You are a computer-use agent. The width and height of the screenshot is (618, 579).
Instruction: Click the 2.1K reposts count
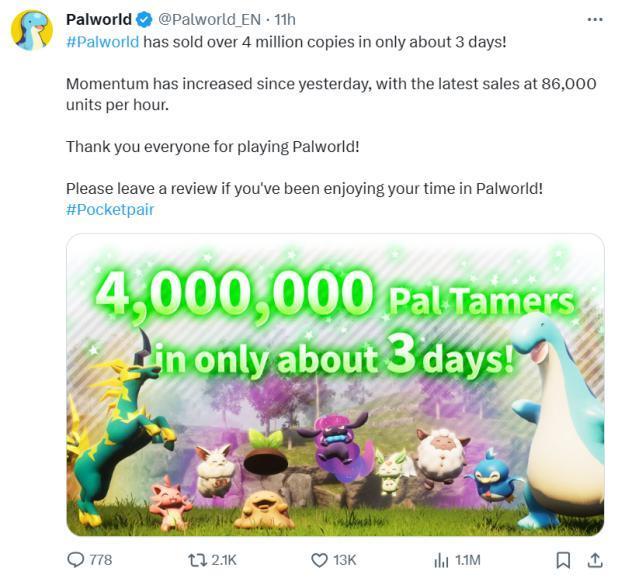tap(224, 560)
